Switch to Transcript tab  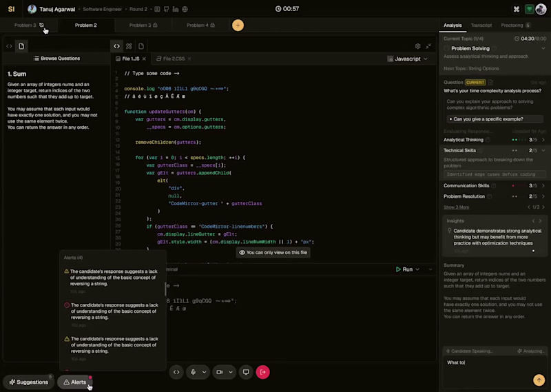pyautogui.click(x=481, y=25)
